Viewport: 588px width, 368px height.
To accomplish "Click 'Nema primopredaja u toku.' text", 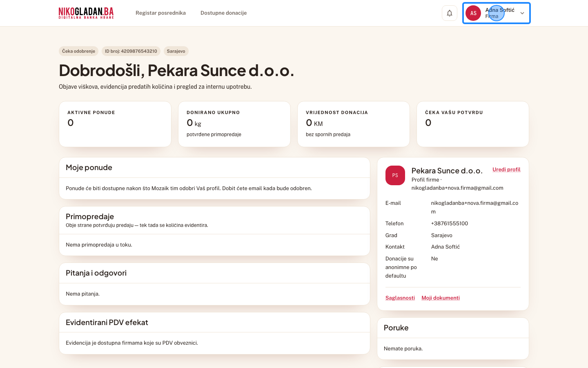I will 99,245.
